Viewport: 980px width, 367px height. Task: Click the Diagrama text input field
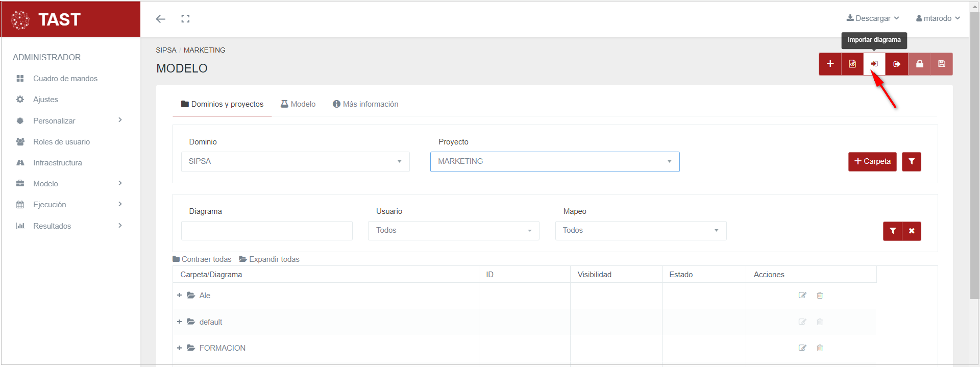(266, 231)
